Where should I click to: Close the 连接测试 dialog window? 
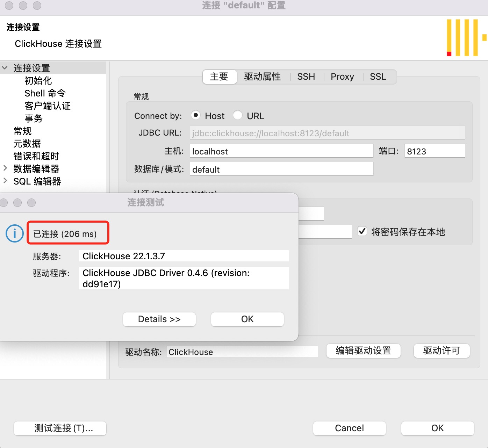click(x=3, y=203)
